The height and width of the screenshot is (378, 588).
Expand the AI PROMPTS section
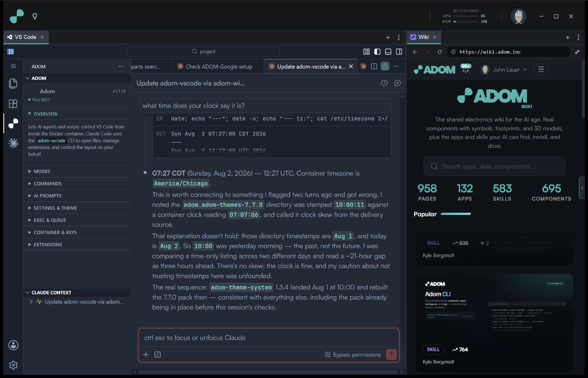click(77, 196)
